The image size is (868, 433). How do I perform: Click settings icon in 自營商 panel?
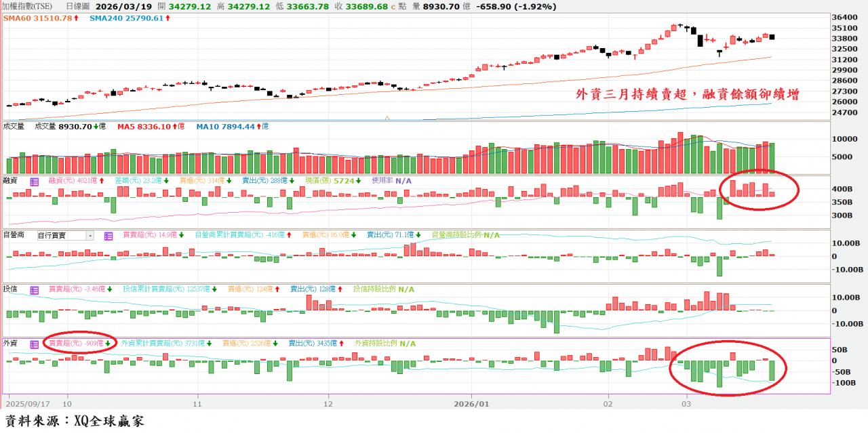(x=108, y=236)
